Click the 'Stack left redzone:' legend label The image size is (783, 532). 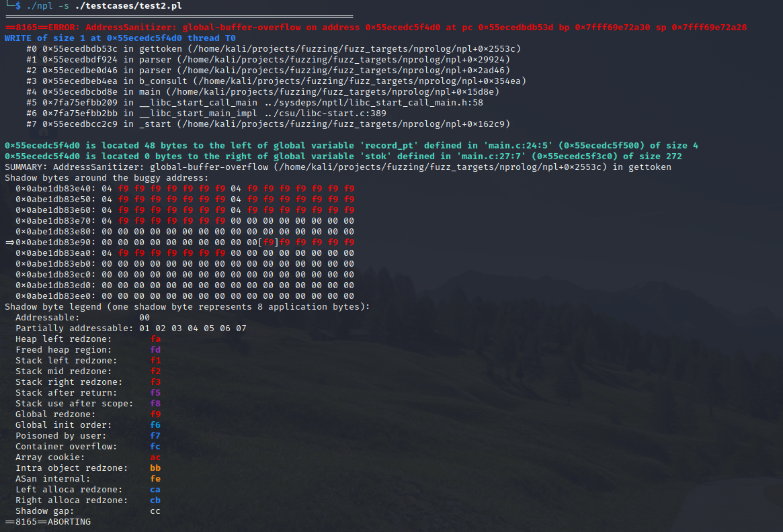tap(67, 360)
